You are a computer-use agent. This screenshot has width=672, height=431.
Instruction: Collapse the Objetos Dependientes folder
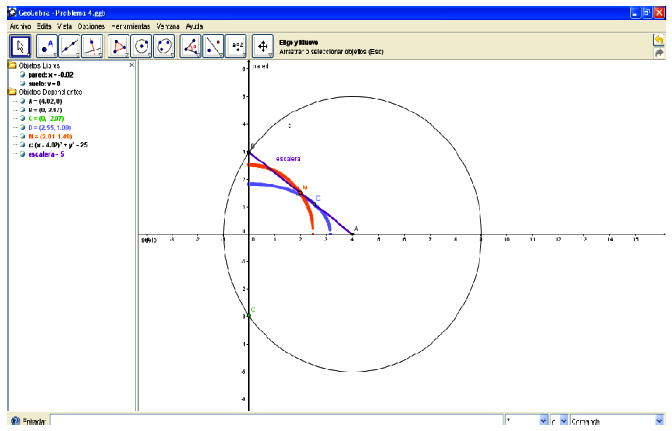[11, 91]
